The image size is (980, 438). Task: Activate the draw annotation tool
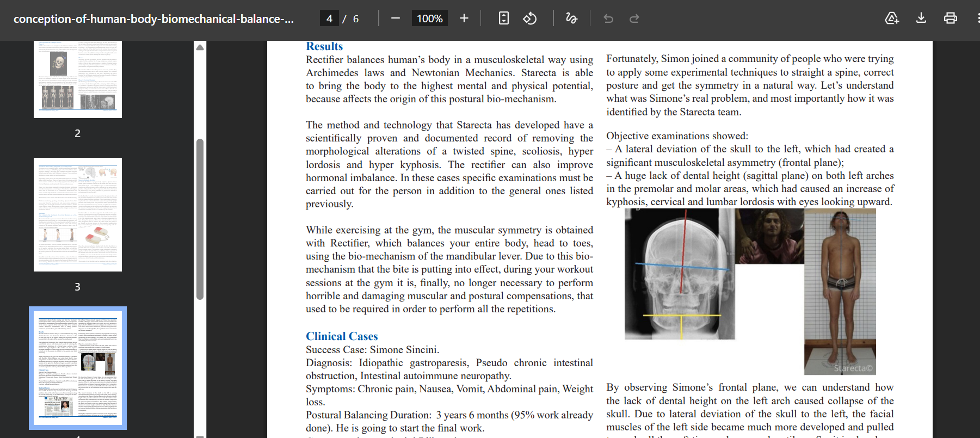tap(571, 18)
